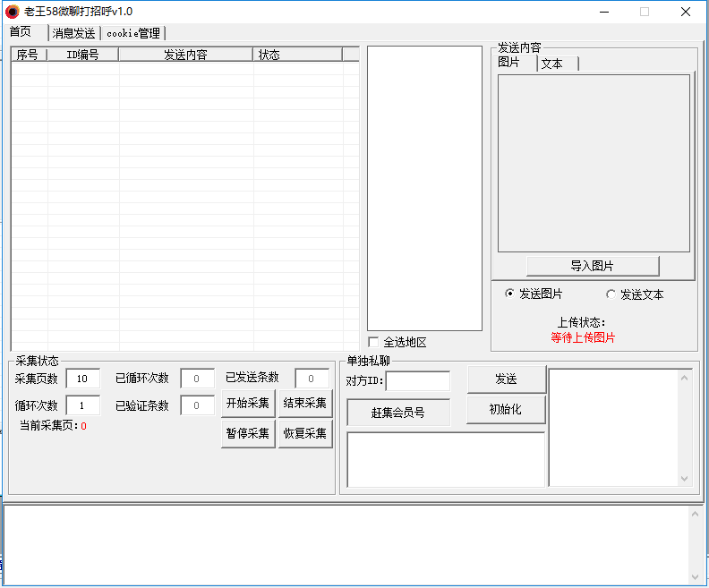The height and width of the screenshot is (588, 709).
Task: Click the app icon in title bar
Action: [x=12, y=12]
